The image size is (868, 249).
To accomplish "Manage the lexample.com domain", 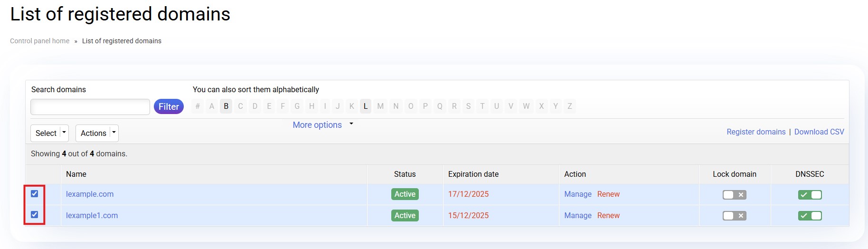I will [577, 194].
